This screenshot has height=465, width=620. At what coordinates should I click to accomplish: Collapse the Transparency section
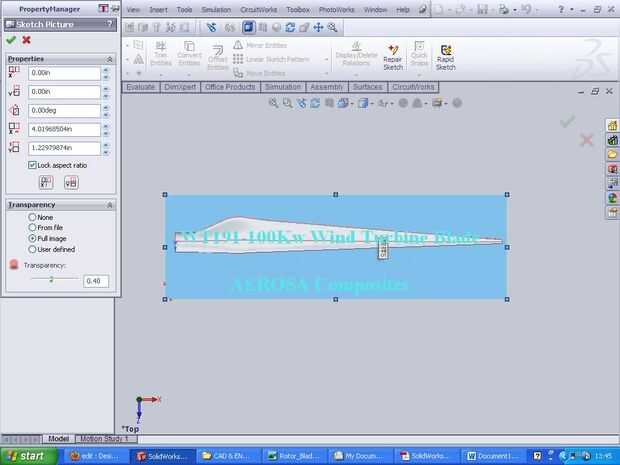coord(110,205)
